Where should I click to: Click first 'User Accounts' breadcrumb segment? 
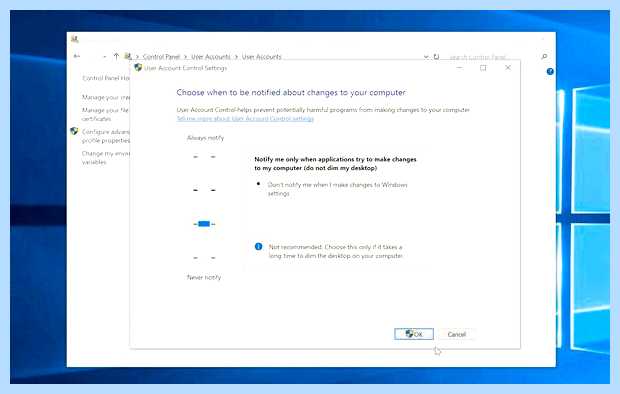[x=211, y=57]
